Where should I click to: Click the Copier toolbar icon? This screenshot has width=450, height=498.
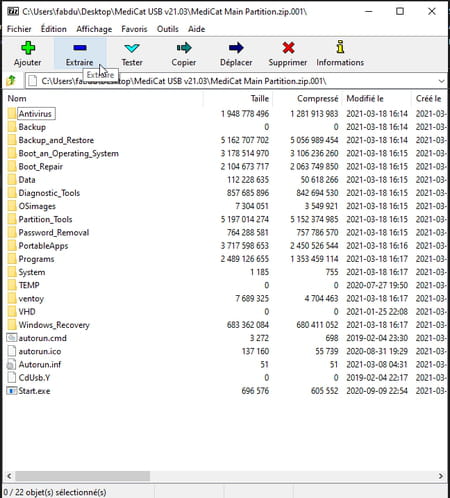[x=184, y=48]
